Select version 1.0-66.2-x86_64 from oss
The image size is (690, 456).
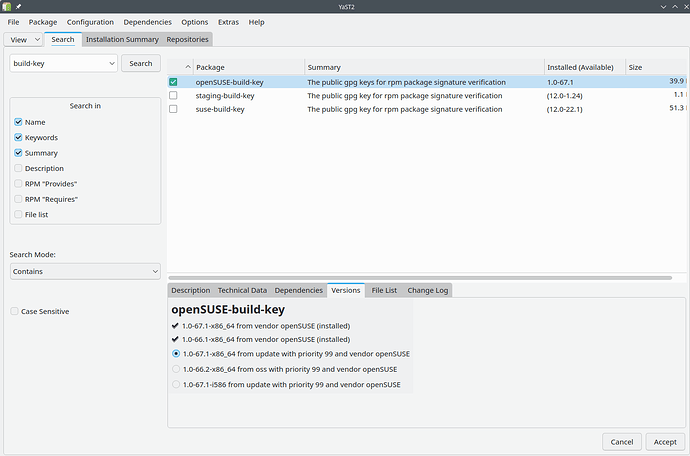coord(176,369)
